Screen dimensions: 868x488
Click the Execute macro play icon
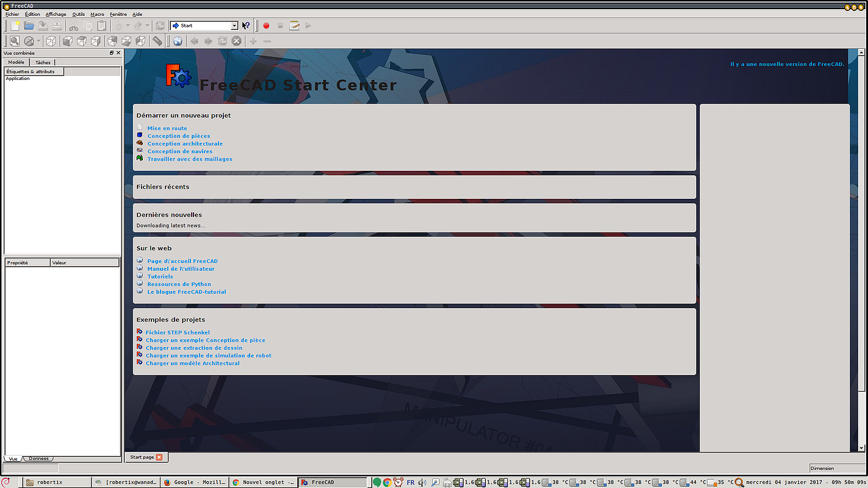(308, 26)
